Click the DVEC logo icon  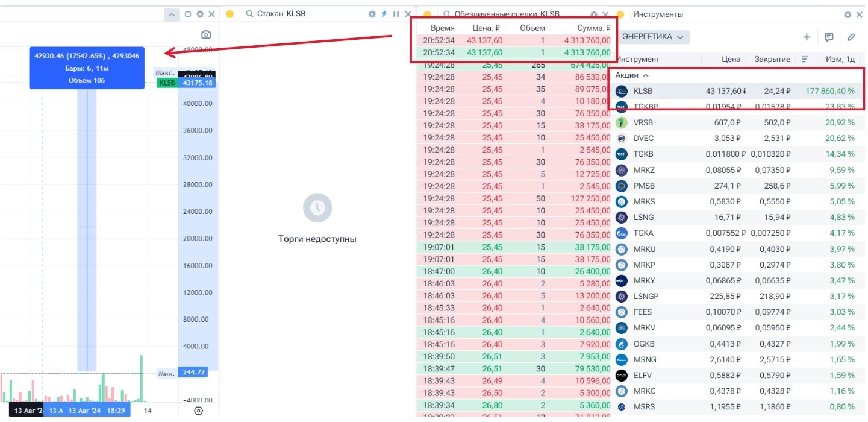point(622,138)
